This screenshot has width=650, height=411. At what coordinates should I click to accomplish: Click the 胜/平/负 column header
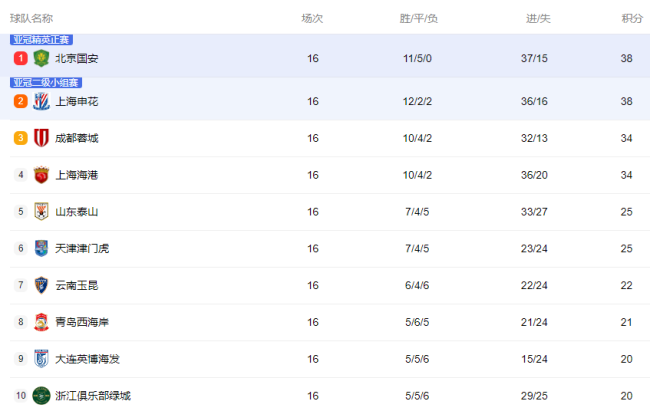418,18
